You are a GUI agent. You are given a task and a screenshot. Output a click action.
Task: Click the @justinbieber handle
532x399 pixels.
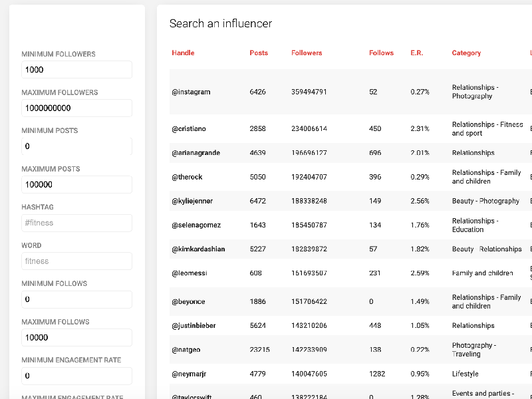194,326
